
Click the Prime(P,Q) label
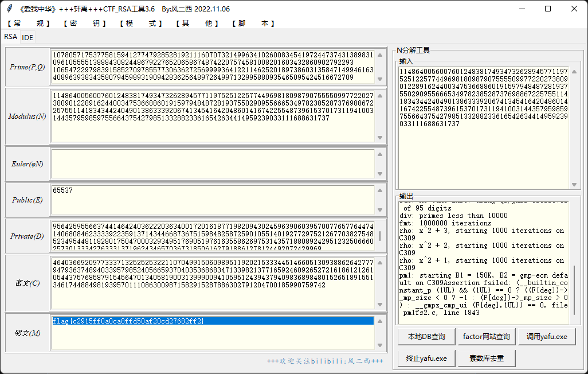point(28,67)
